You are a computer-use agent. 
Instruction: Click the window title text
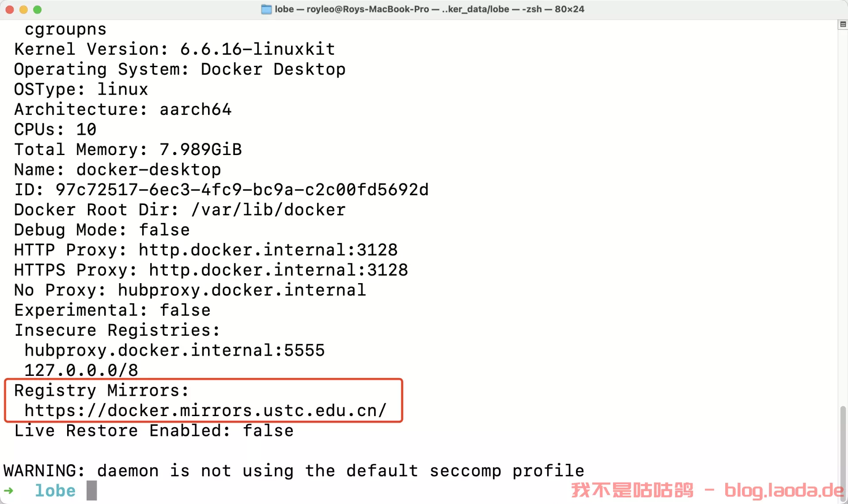tap(429, 9)
